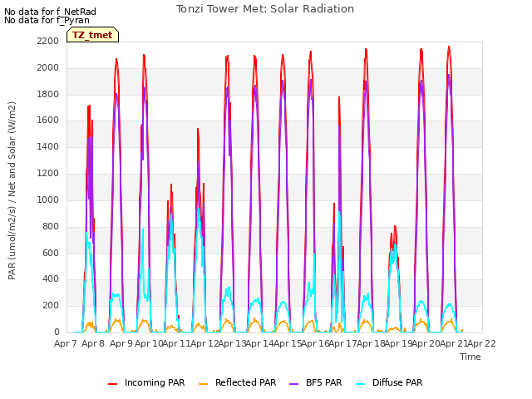This screenshot has width=532, height=399.
Task: Click the 800 y-axis tick label
Action: pyautogui.click(x=51, y=226)
